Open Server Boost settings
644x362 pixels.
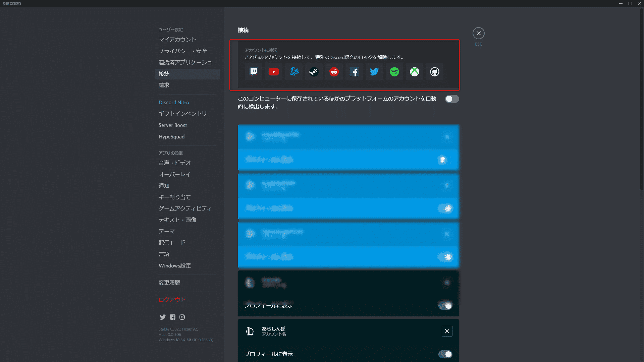(172, 125)
